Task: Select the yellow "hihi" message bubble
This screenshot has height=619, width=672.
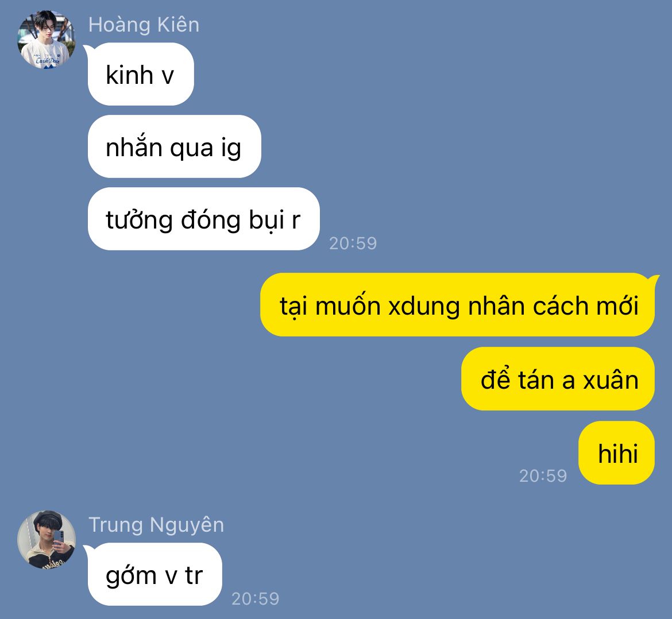Action: point(617,453)
